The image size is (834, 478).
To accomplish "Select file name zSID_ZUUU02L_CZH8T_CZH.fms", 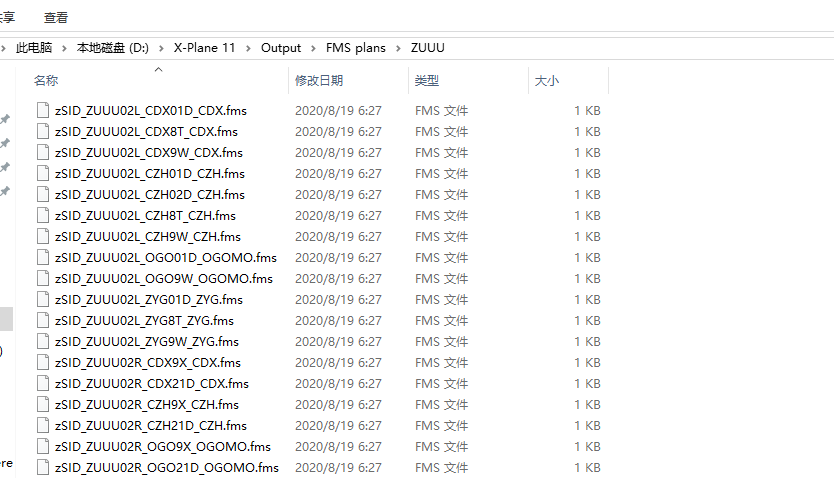I will (145, 216).
